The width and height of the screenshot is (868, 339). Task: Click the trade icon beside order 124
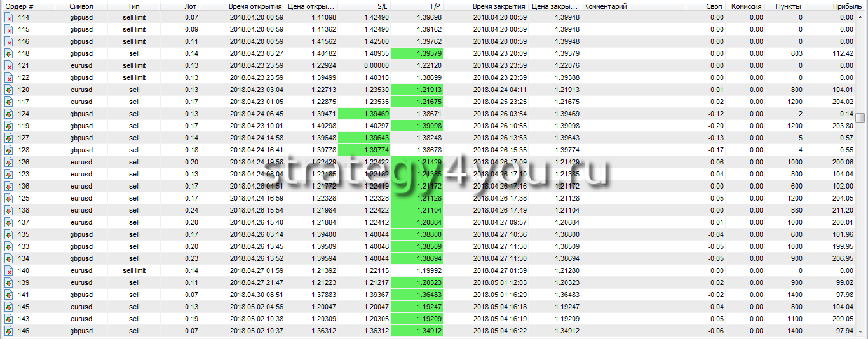point(9,114)
